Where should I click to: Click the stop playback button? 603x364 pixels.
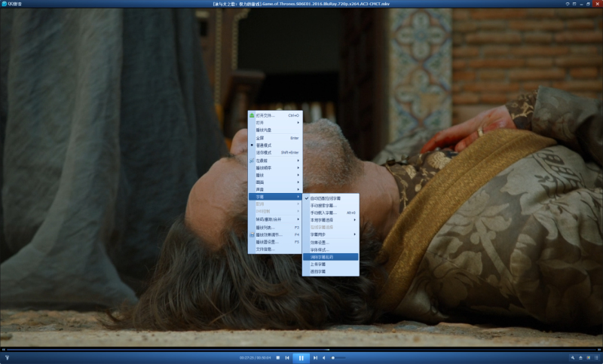click(x=278, y=358)
